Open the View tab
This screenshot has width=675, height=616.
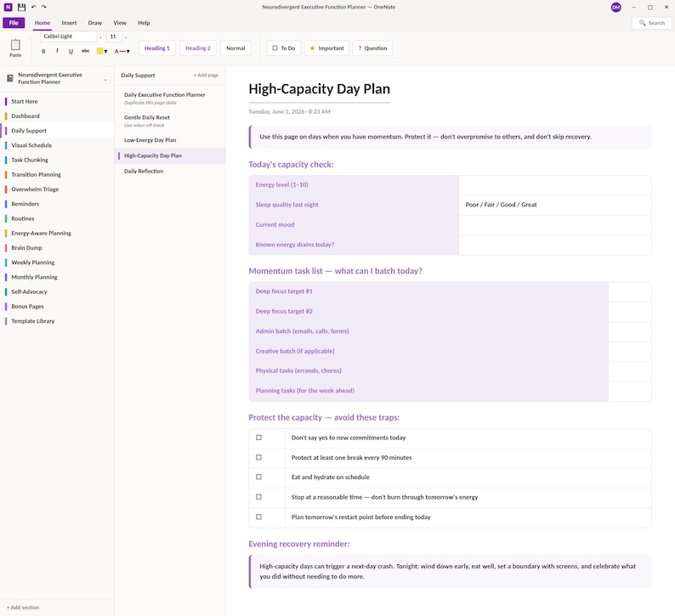[120, 23]
